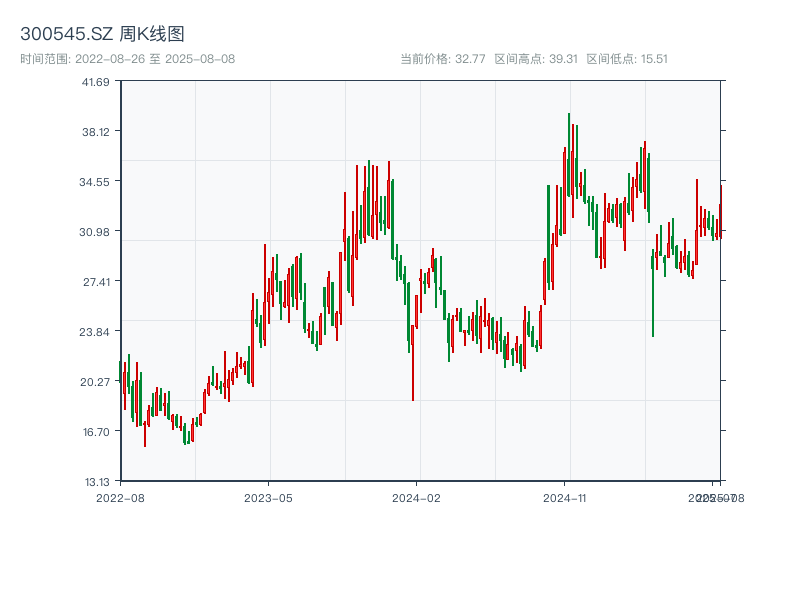
Task: Click the 41.69 y-axis label
Action: click(x=95, y=82)
